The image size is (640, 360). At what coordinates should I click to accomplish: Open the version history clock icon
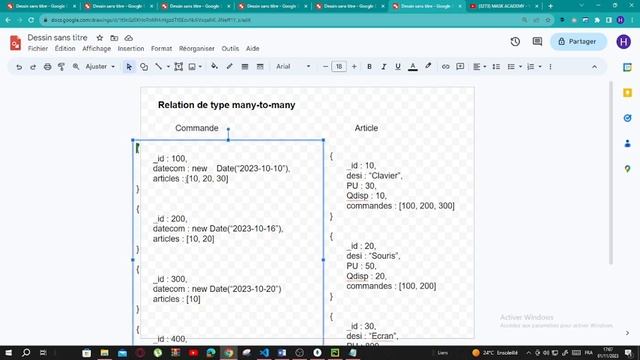click(515, 42)
